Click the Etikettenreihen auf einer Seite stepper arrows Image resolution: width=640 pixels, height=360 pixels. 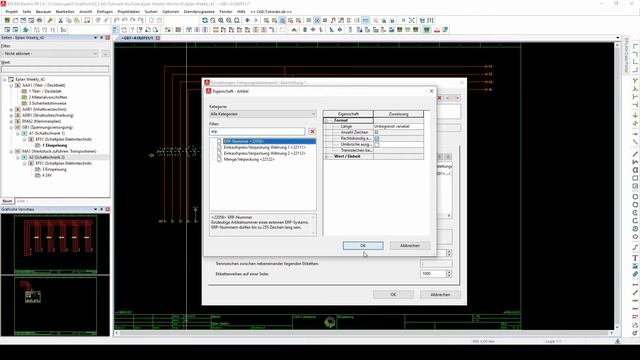pos(449,274)
